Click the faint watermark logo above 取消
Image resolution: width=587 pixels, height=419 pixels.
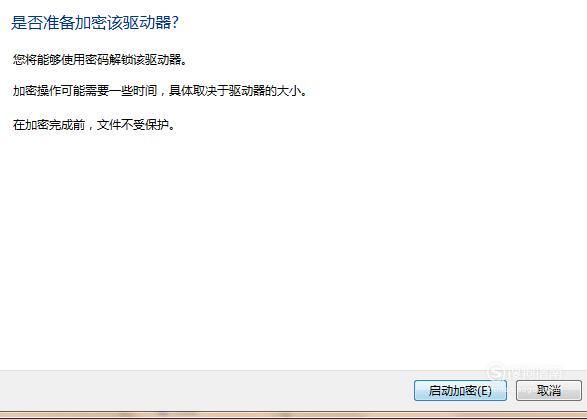click(x=524, y=372)
